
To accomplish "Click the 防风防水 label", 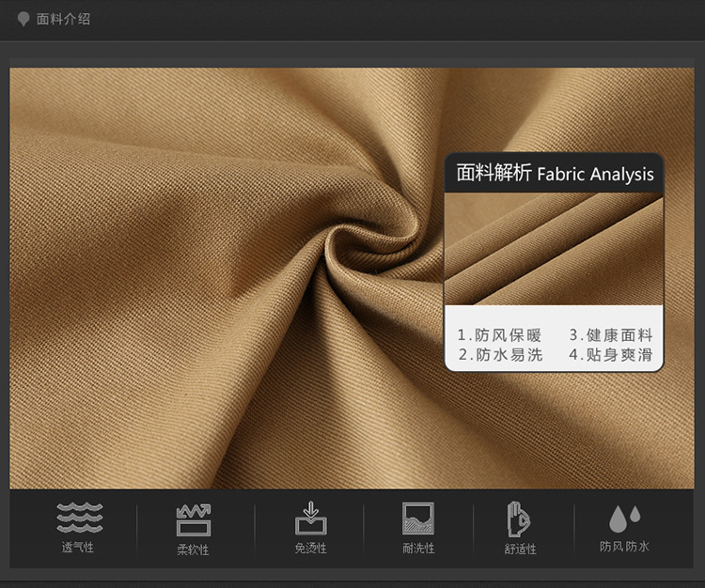I will pyautogui.click(x=624, y=546).
